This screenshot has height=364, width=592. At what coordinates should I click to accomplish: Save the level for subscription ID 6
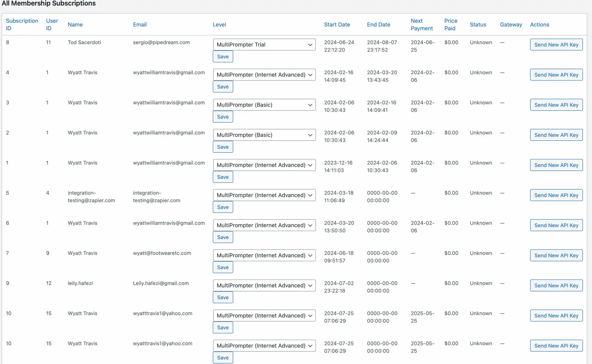tap(223, 237)
